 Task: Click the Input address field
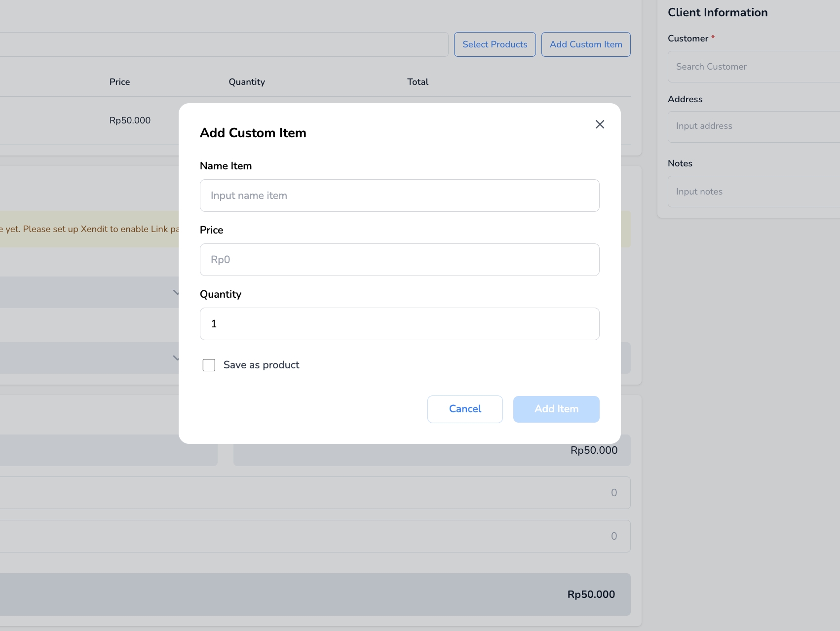pos(753,126)
